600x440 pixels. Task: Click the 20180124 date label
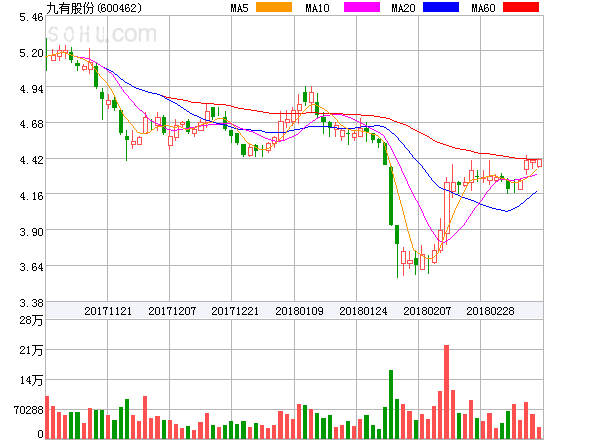363,311
